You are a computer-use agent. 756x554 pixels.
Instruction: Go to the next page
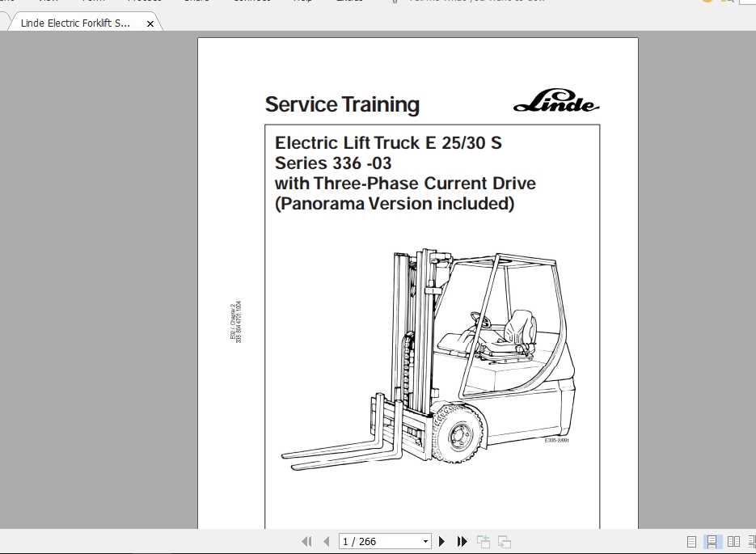(441, 541)
